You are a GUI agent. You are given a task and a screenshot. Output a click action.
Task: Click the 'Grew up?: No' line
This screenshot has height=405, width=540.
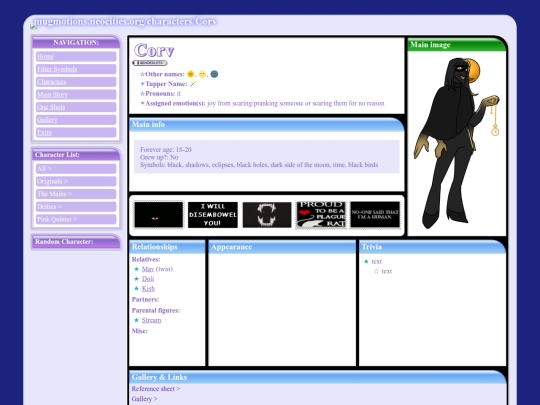click(159, 157)
